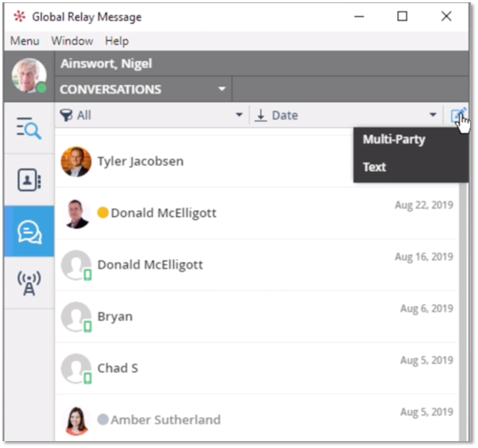Click the sort direction arrow beside Date
The height and width of the screenshot is (448, 478).
click(x=261, y=115)
